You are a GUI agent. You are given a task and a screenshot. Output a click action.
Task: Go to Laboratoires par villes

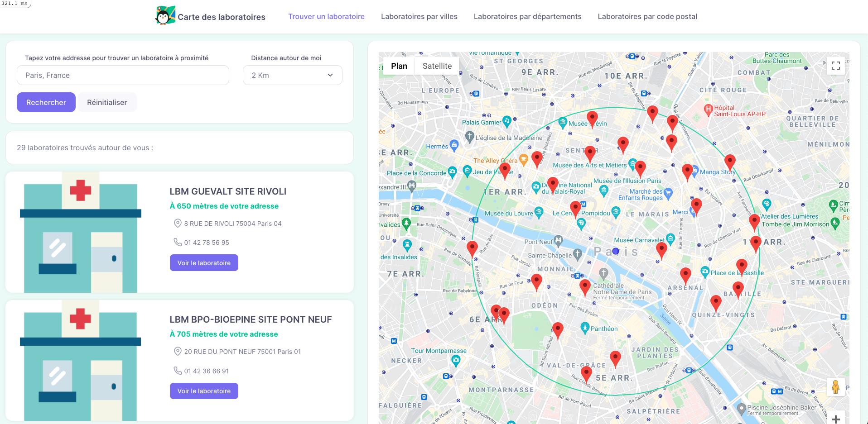click(x=419, y=17)
